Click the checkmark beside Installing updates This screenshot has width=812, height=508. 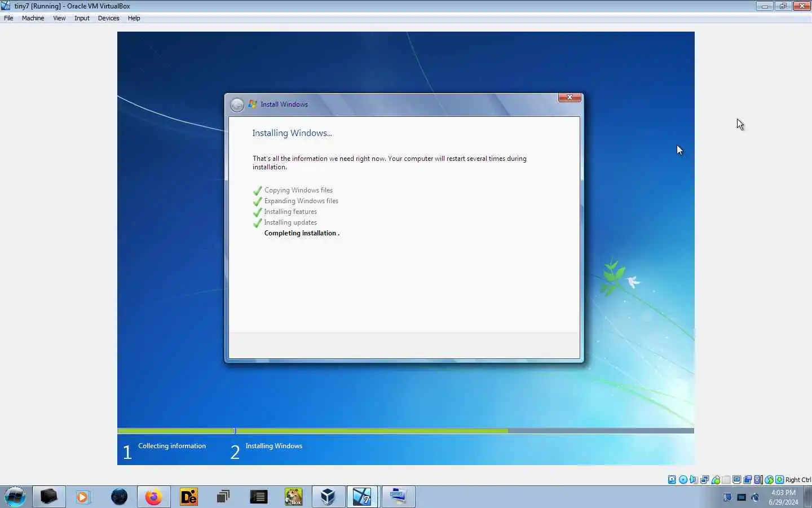258,222
